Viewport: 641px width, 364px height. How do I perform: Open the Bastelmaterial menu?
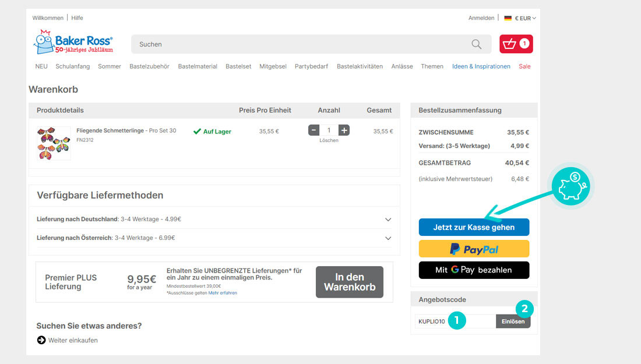point(198,66)
